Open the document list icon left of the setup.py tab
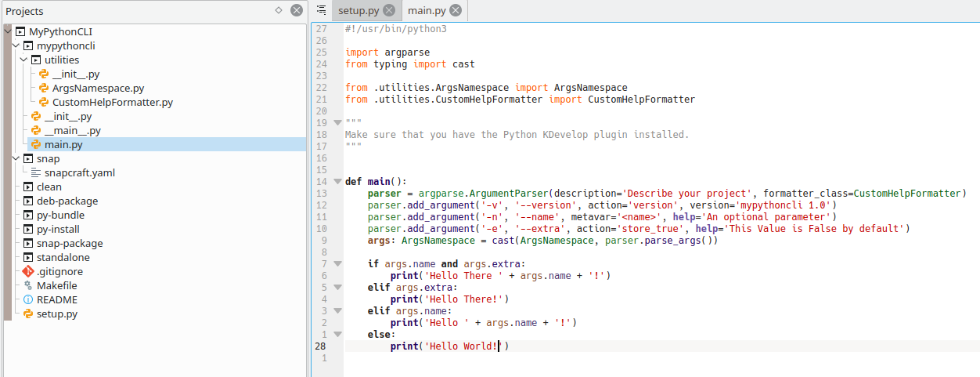Screen dimensions: 980x377 point(321,10)
